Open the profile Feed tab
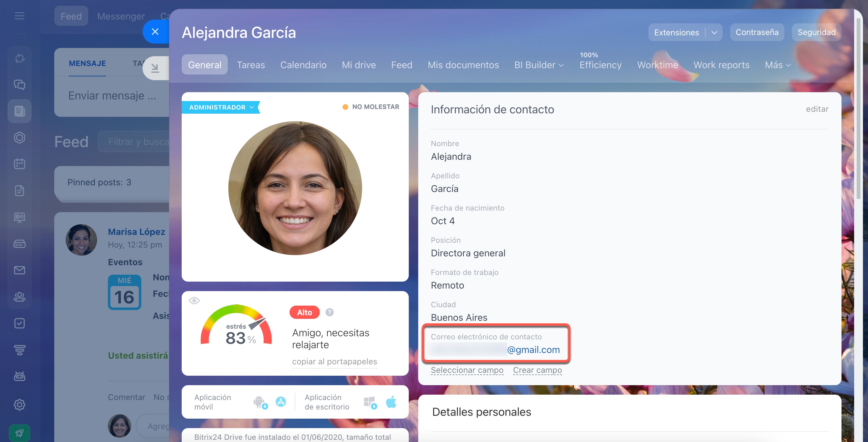 (402, 65)
